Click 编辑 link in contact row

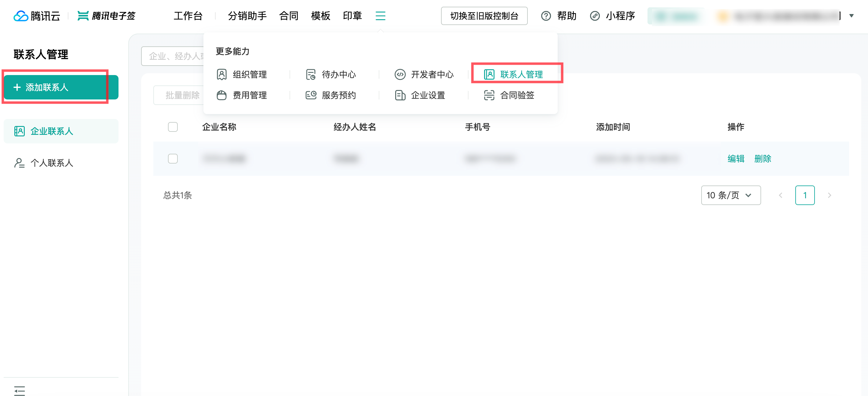pos(735,158)
